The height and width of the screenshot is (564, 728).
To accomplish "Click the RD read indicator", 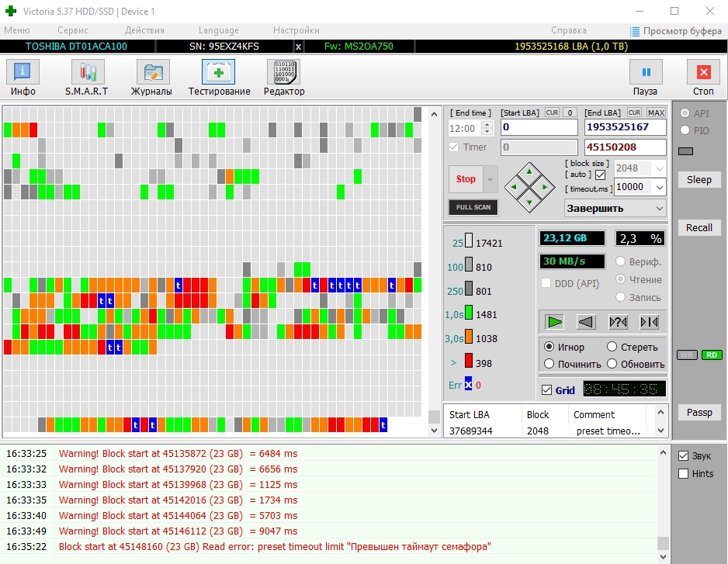I will pos(711,355).
